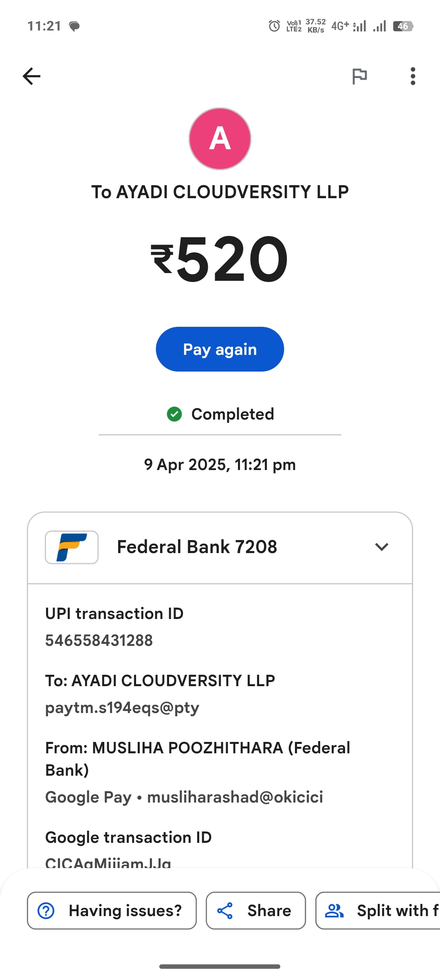Tap the share network icon

click(225, 911)
